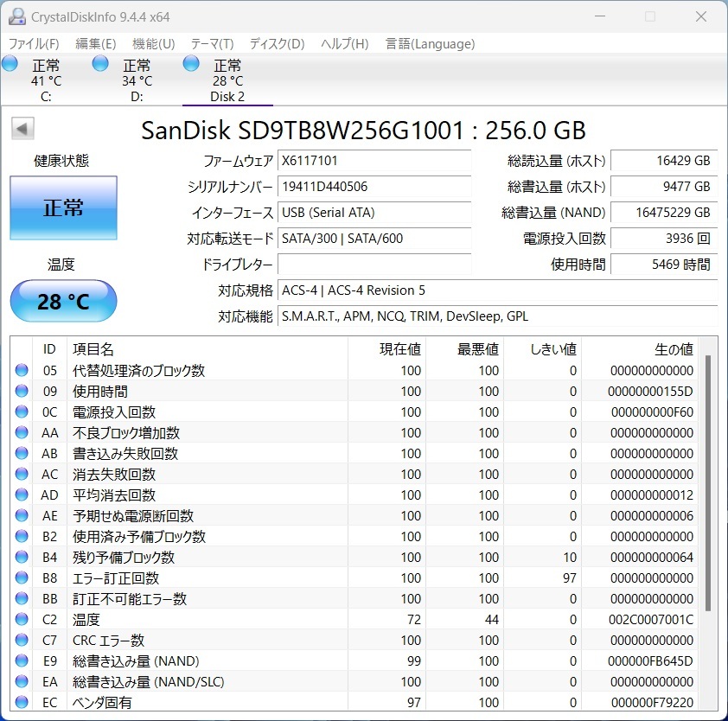Click the status icon for attribute 09
The width and height of the screenshot is (728, 721).
coord(22,391)
